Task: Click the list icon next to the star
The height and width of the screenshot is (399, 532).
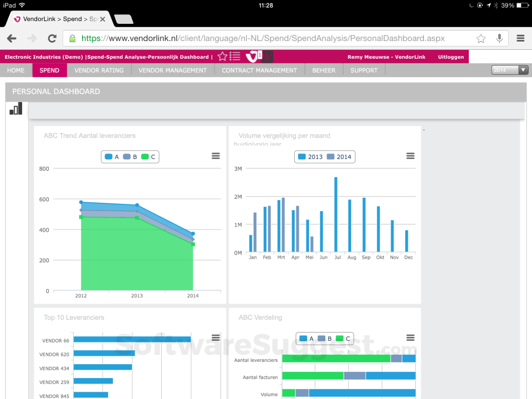Action: (235, 56)
